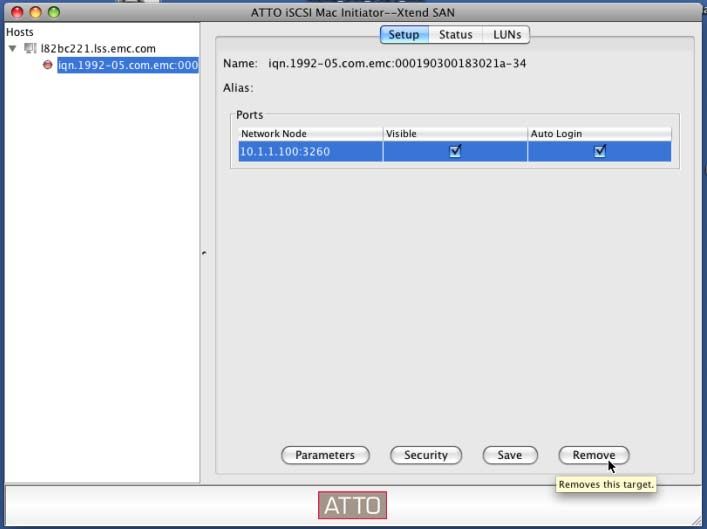The width and height of the screenshot is (707, 529).
Task: Click the window resize grip corner
Action: coord(696,520)
